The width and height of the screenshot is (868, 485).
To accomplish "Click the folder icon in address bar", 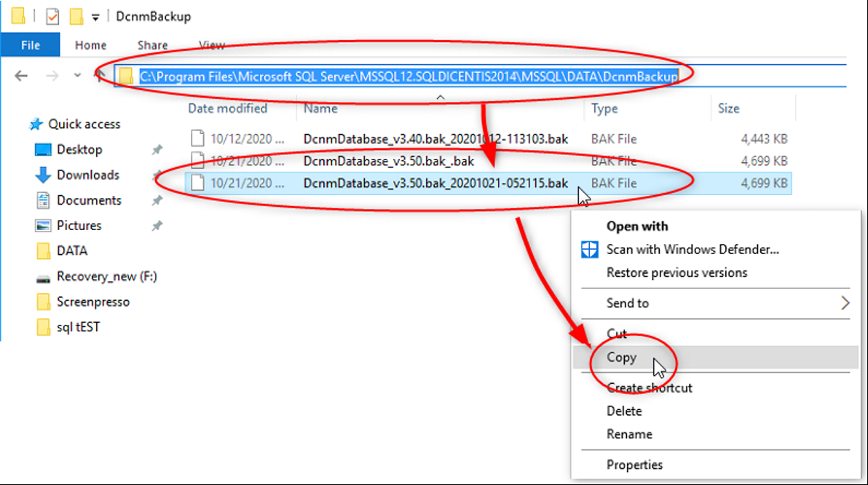I will pos(126,76).
